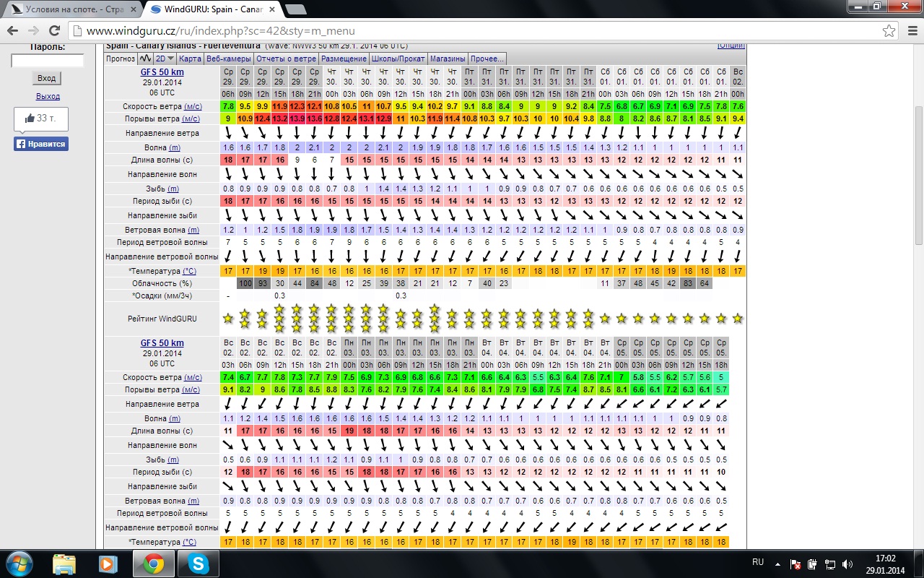The image size is (924, 578).
Task: Open the Школы/Прокат tab
Action: [x=398, y=59]
